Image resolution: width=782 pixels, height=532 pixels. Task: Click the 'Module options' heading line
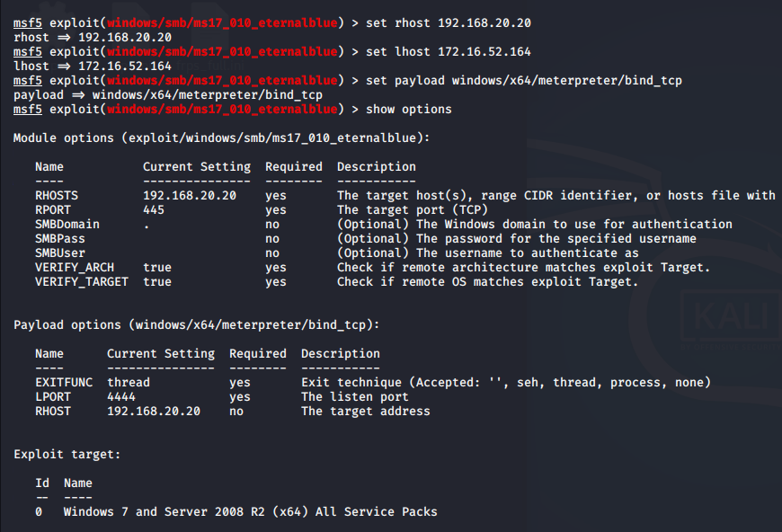pyautogui.click(x=221, y=138)
